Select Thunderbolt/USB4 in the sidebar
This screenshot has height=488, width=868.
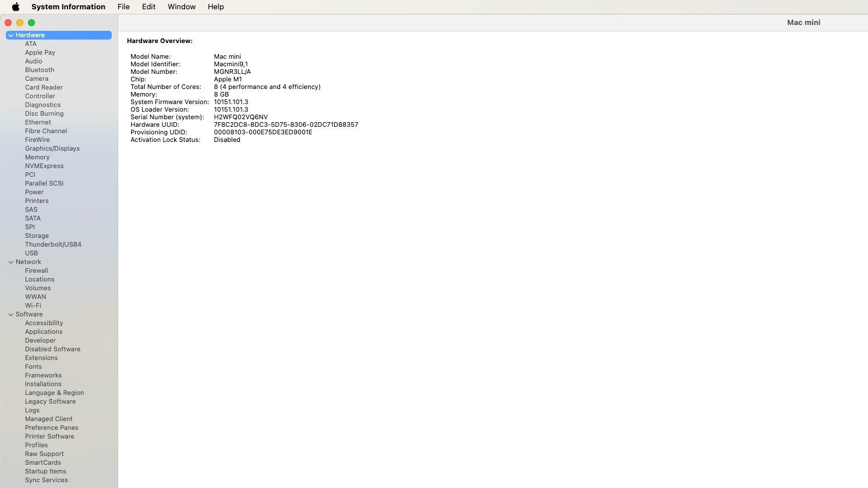click(x=53, y=245)
